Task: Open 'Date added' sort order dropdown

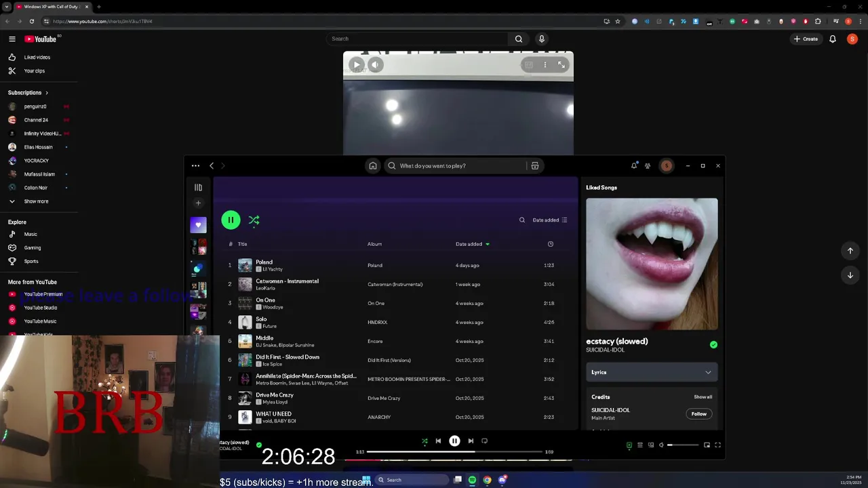Action: point(550,220)
